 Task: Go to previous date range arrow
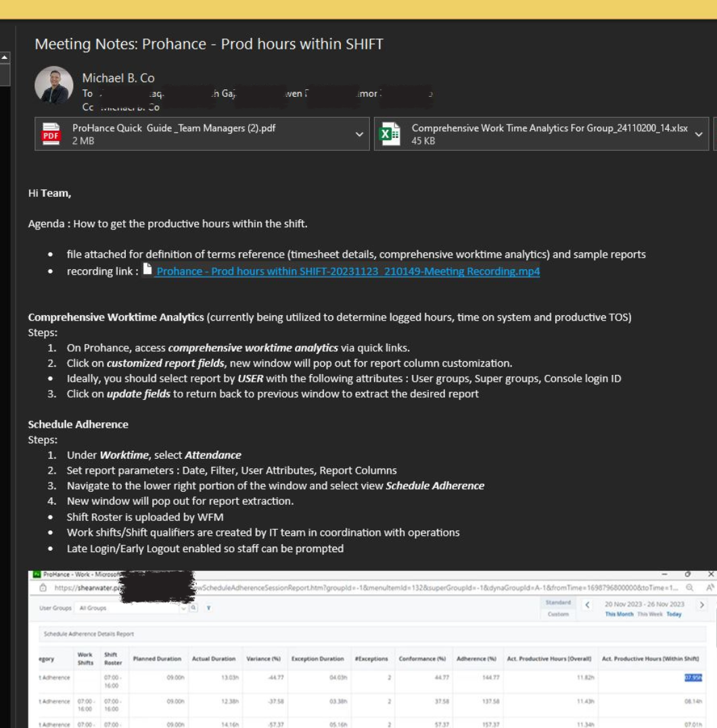tap(588, 605)
